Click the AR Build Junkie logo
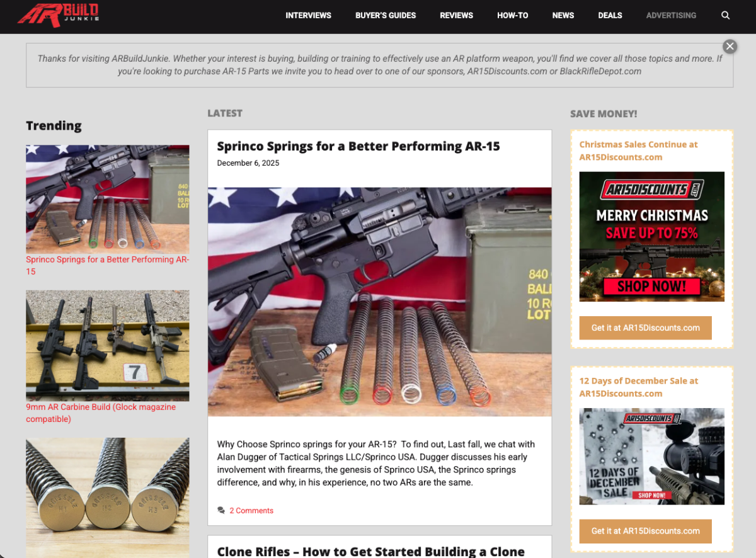 58,15
